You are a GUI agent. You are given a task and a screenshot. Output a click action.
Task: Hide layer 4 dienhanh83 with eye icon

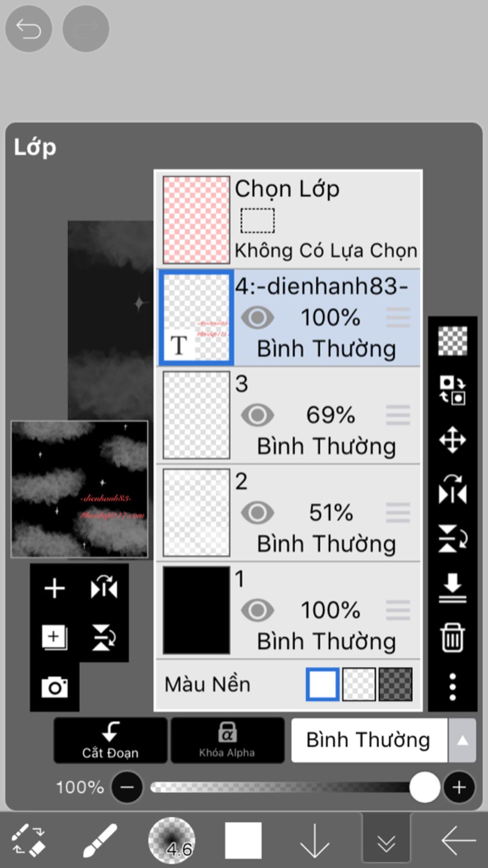click(x=257, y=318)
